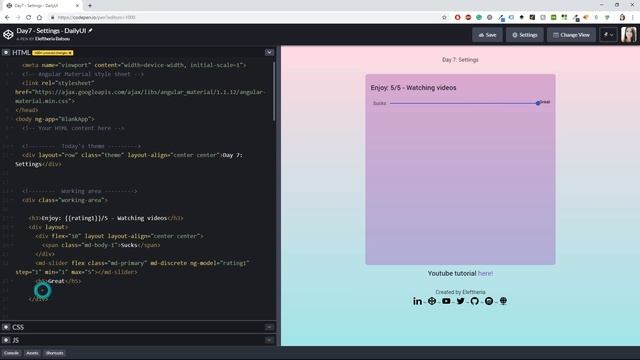Click the 'Day 7: Settings' preview heading
640x360 pixels.
[x=460, y=60]
